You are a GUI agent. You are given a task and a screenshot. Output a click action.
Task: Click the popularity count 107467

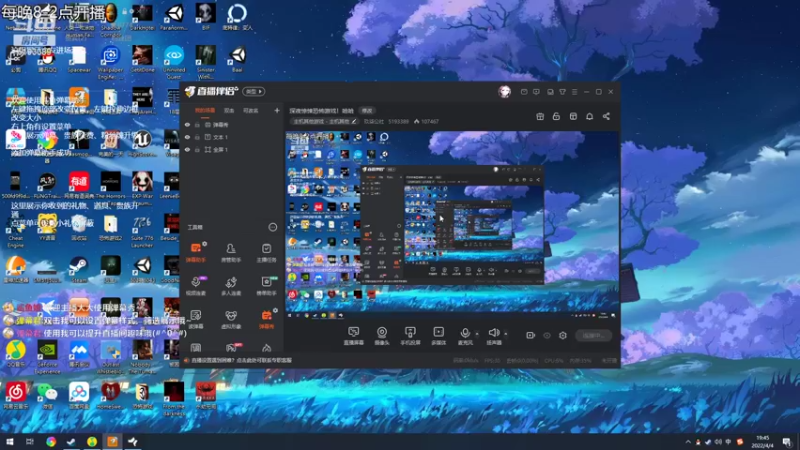pos(426,121)
